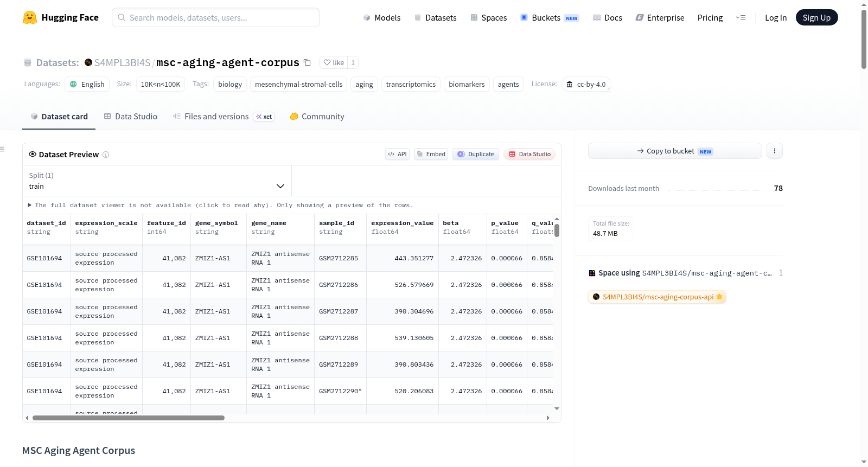Open the Split train dropdown

[157, 181]
